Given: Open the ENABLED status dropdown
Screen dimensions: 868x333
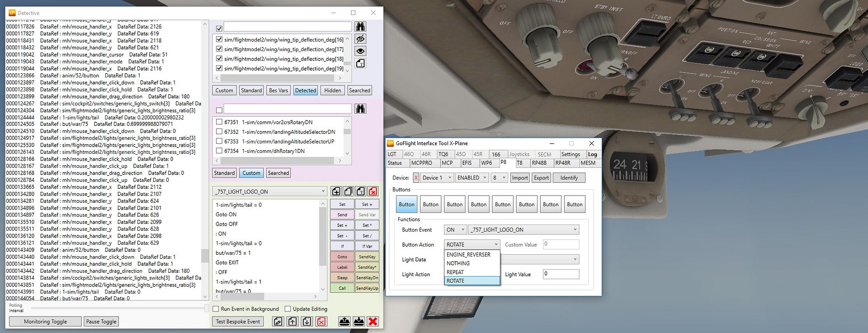Looking at the screenshot, I should [472, 178].
